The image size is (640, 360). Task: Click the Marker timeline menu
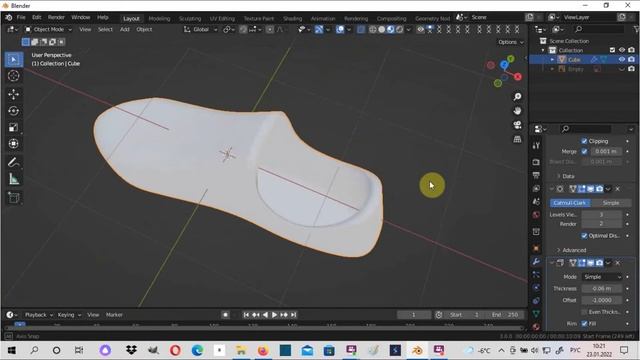[114, 315]
